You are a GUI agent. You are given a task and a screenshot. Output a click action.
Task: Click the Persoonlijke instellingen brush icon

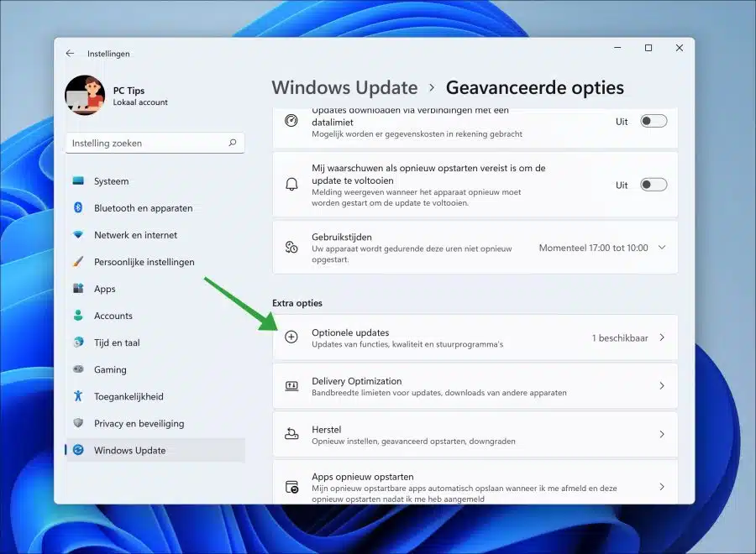click(78, 262)
